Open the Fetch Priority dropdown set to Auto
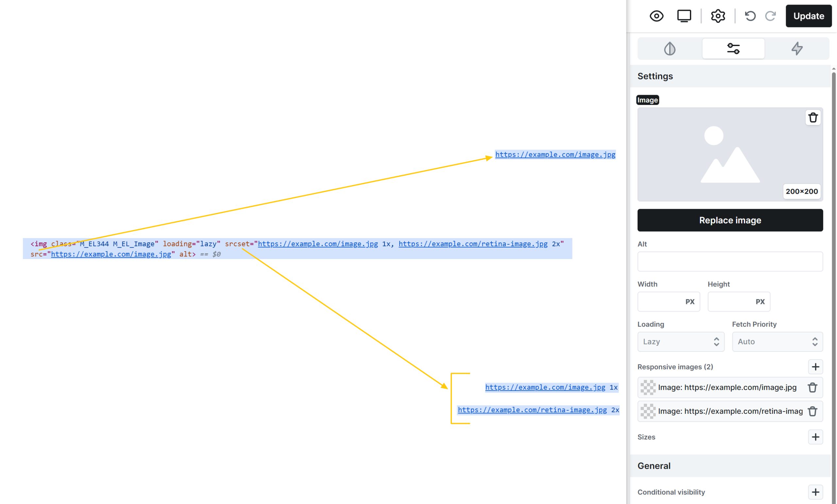 coord(777,341)
